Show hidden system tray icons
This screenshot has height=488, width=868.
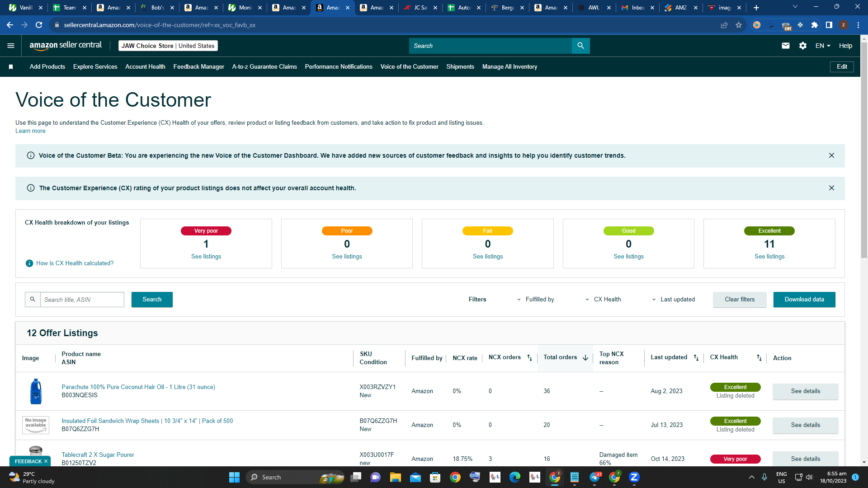(x=752, y=477)
